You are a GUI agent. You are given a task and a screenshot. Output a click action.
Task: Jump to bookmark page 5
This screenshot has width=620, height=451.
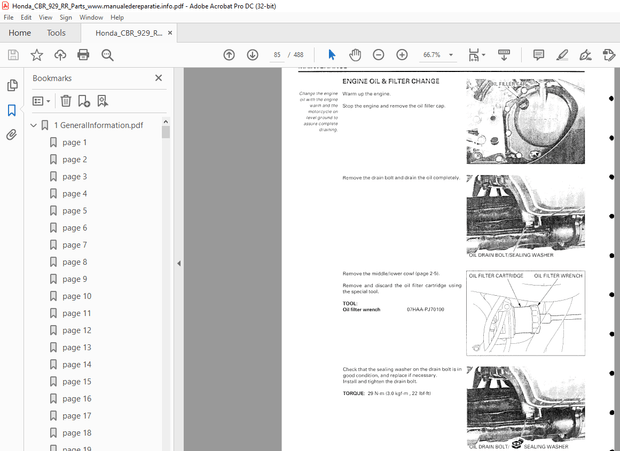(x=74, y=211)
